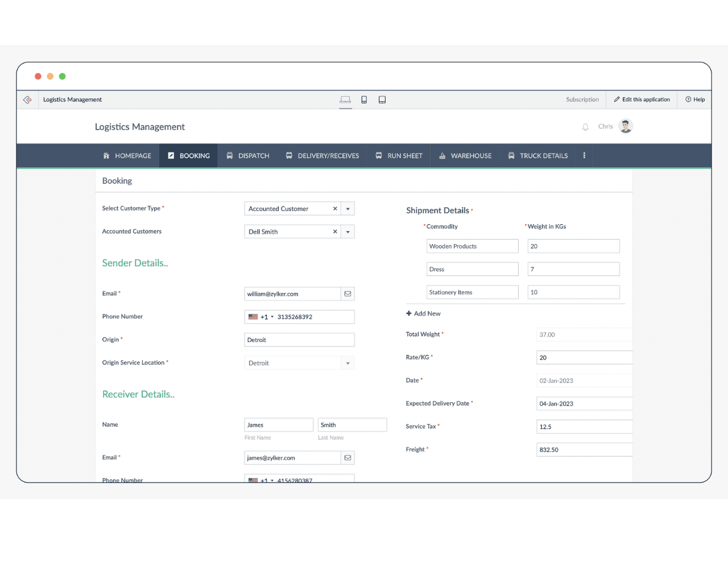Expand the Accounted Customers dropdown arrow

(x=348, y=232)
